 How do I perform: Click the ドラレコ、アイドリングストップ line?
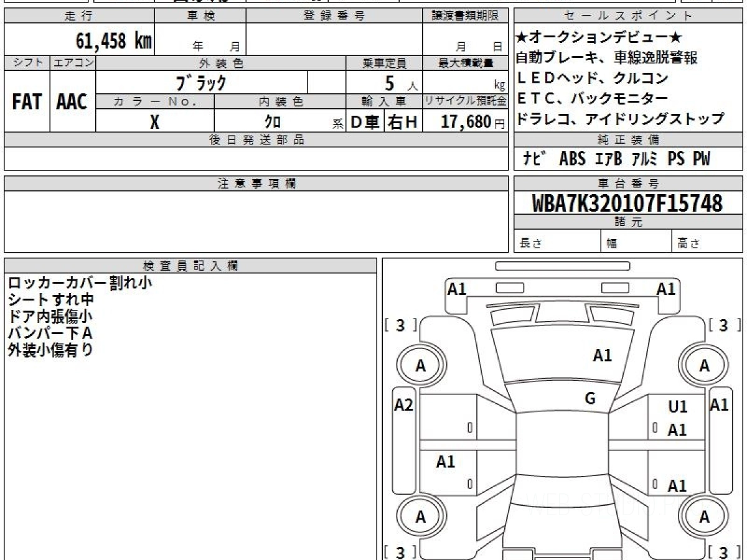[x=621, y=118]
